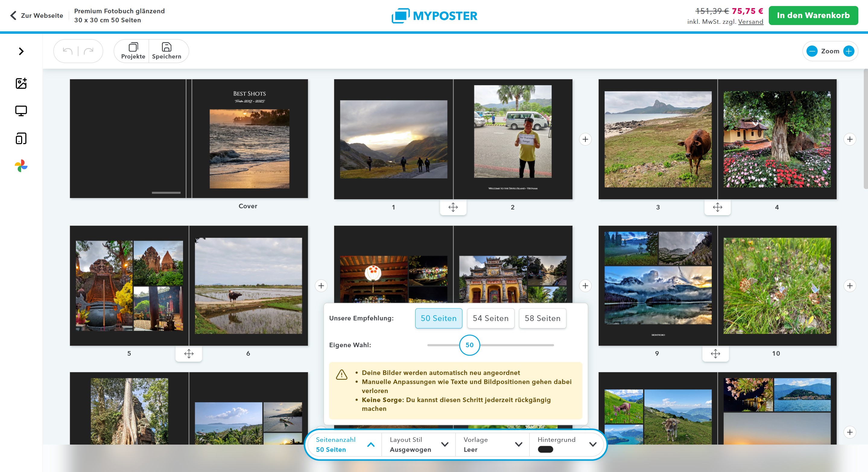Viewport: 868px width, 472px height.
Task: Click the add photos sidebar icon
Action: pos(21,83)
